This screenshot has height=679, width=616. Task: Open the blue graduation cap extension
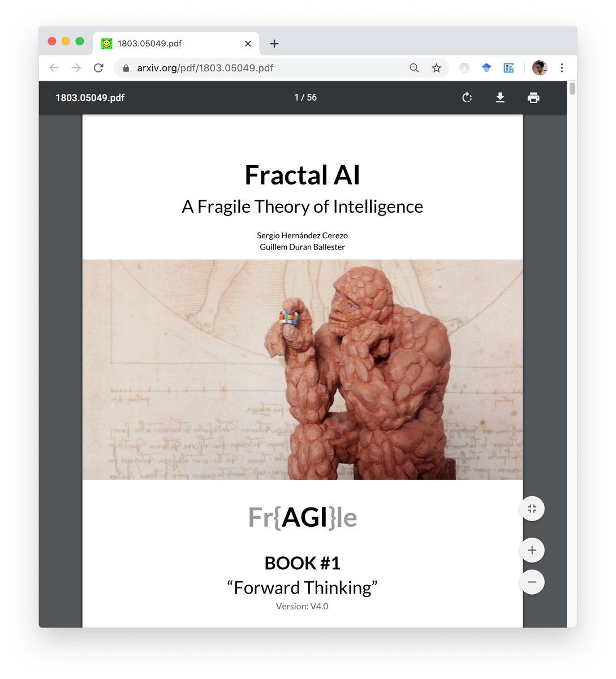point(486,68)
